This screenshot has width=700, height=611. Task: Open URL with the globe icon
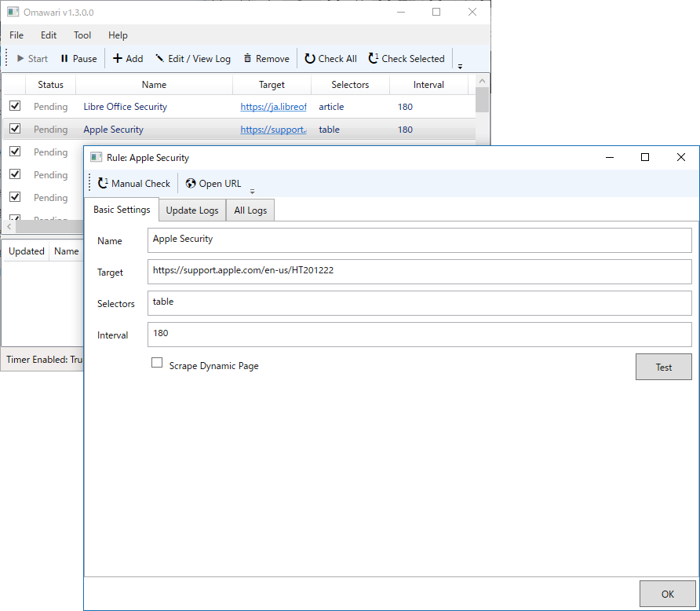pos(213,184)
